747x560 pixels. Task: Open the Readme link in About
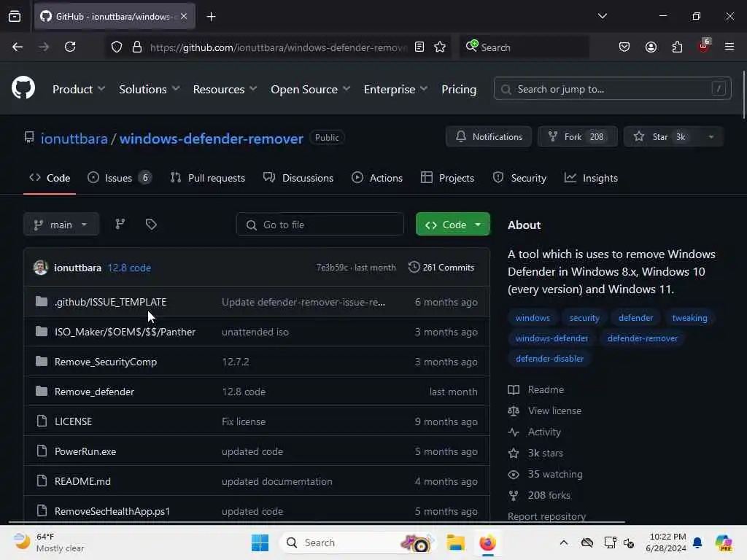pyautogui.click(x=546, y=389)
